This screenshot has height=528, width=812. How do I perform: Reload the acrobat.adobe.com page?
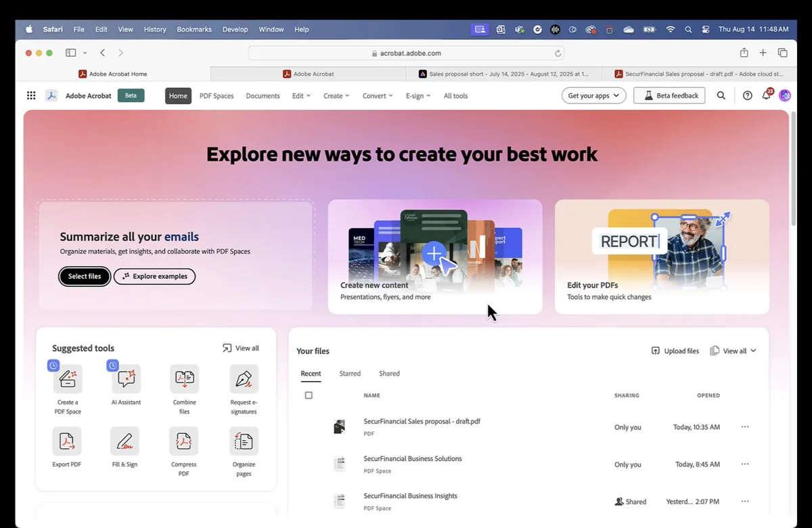pyautogui.click(x=558, y=53)
